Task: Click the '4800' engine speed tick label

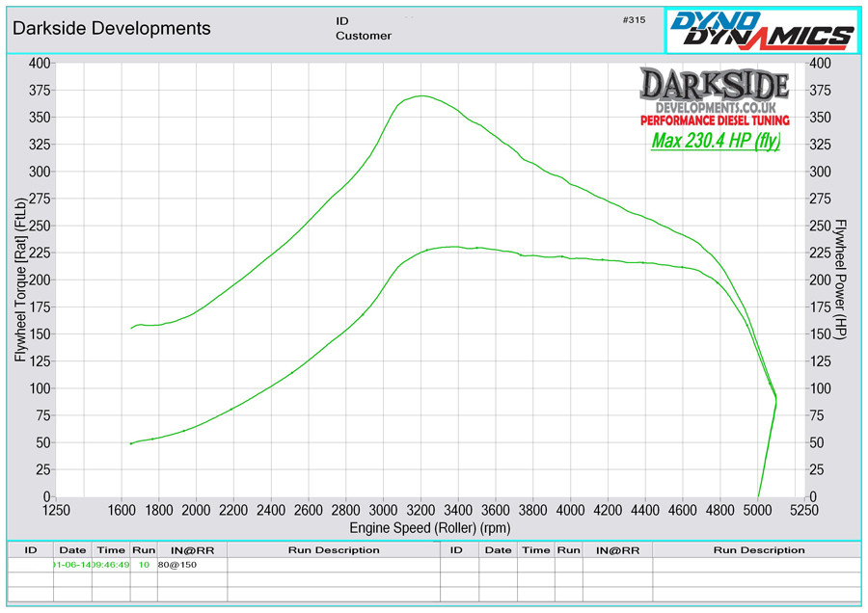Action: (x=719, y=510)
